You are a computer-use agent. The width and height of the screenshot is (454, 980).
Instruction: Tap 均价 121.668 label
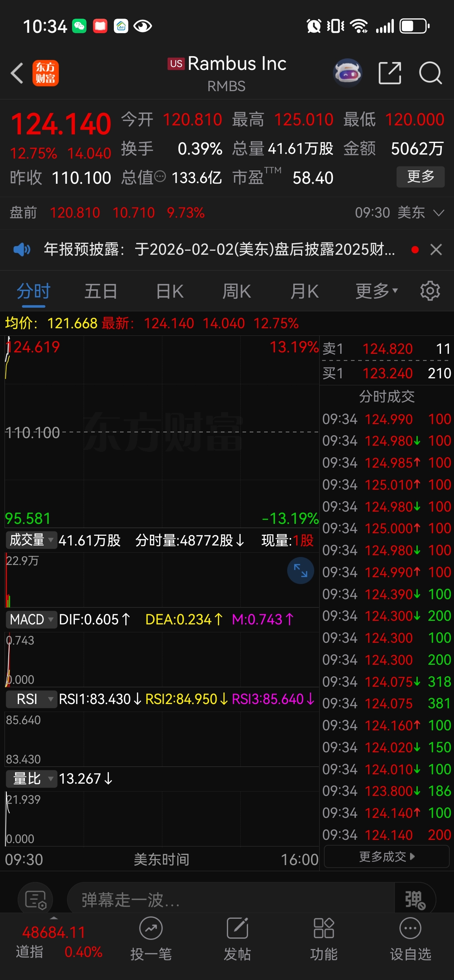tap(51, 324)
